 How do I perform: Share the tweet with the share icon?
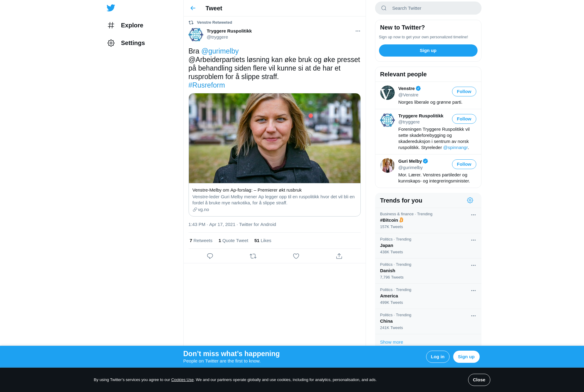pyautogui.click(x=339, y=256)
